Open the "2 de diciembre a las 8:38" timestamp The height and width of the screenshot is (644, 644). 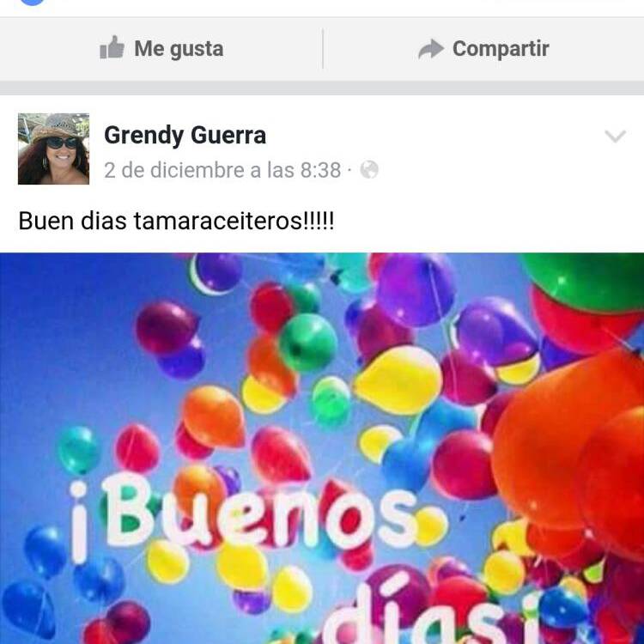(x=222, y=170)
